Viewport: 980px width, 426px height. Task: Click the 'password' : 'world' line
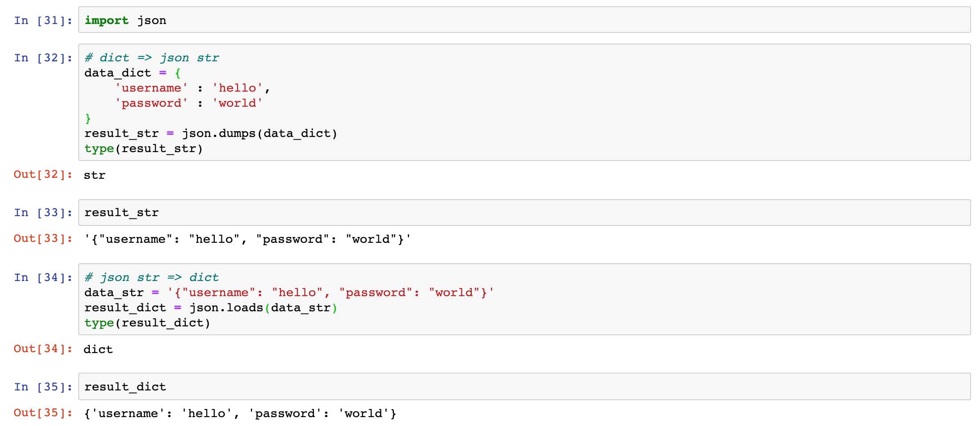pyautogui.click(x=189, y=103)
